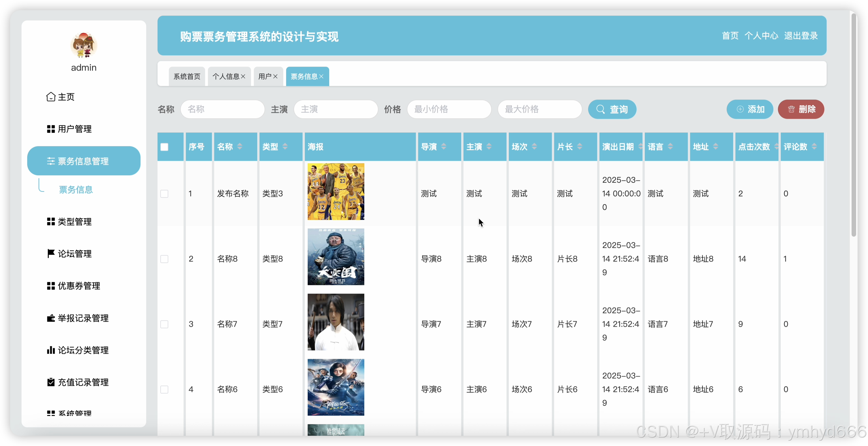This screenshot has height=446, width=868.
Task: Toggle the select-all checkbox in table header
Action: click(x=164, y=147)
